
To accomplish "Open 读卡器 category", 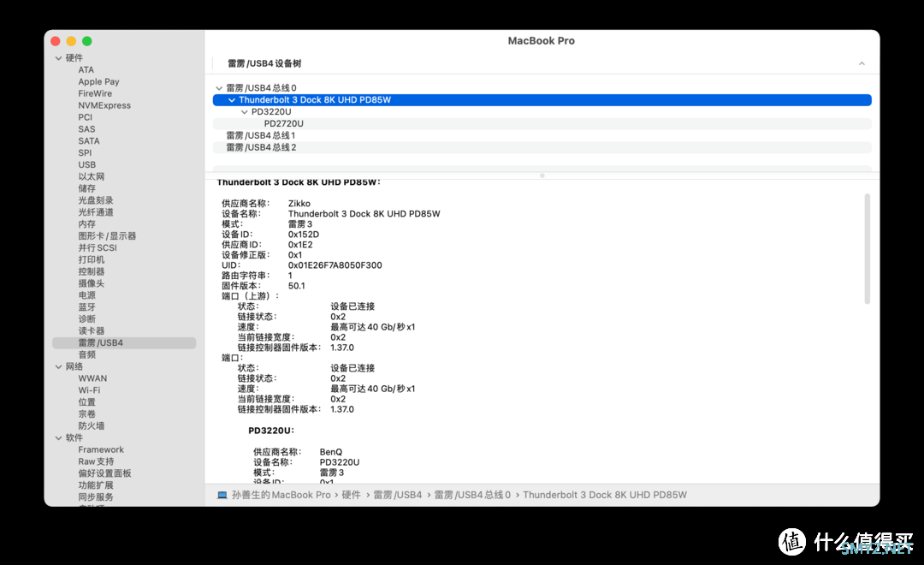I will (x=92, y=330).
